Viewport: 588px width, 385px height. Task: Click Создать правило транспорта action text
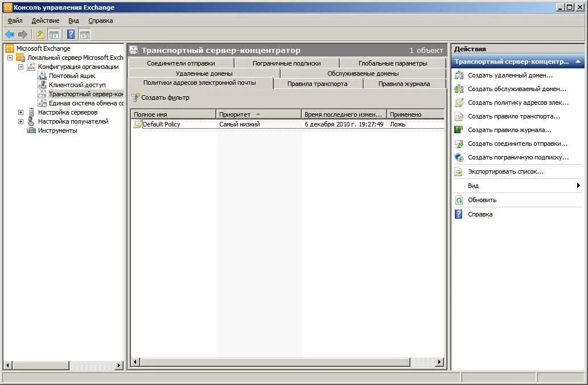514,116
